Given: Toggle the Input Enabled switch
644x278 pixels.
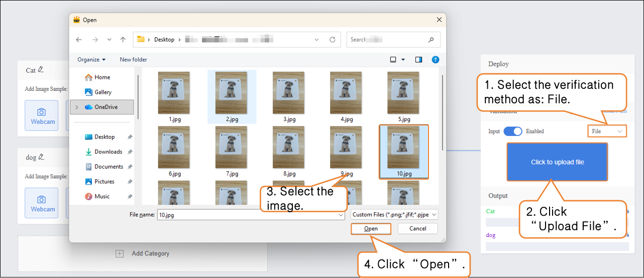Looking at the screenshot, I should [513, 131].
